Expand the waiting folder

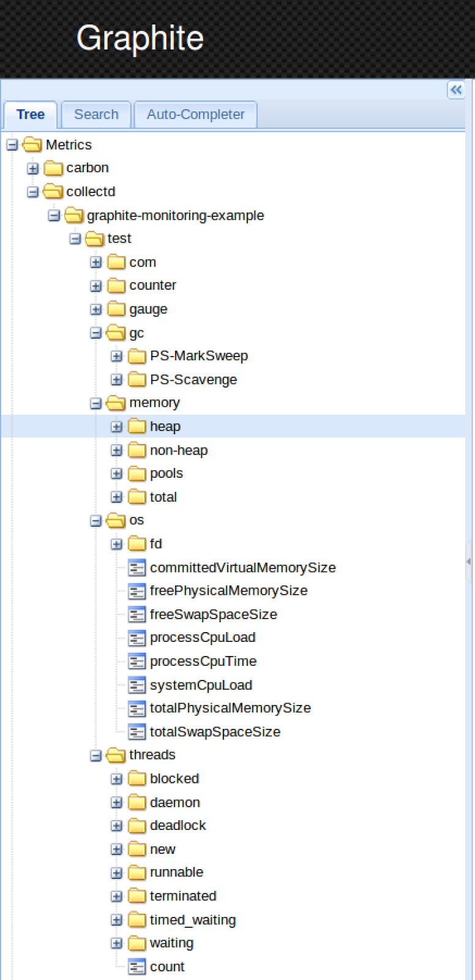pos(117,944)
